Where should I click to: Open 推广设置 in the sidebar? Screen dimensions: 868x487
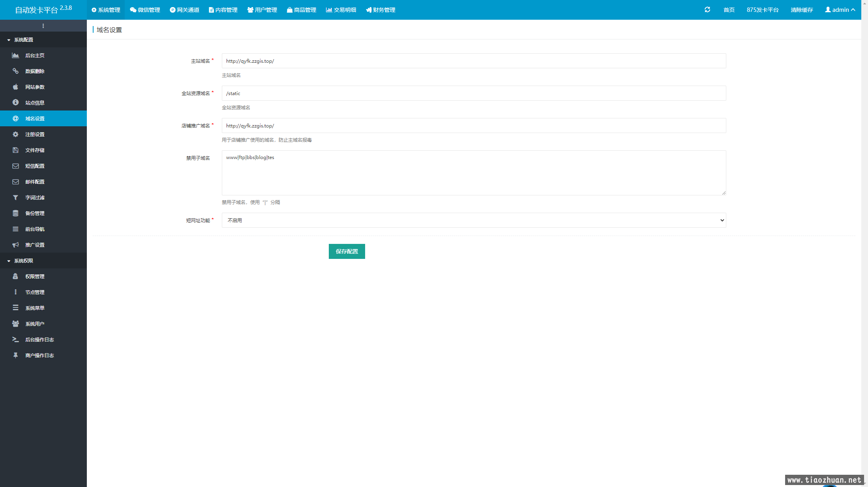(43, 245)
